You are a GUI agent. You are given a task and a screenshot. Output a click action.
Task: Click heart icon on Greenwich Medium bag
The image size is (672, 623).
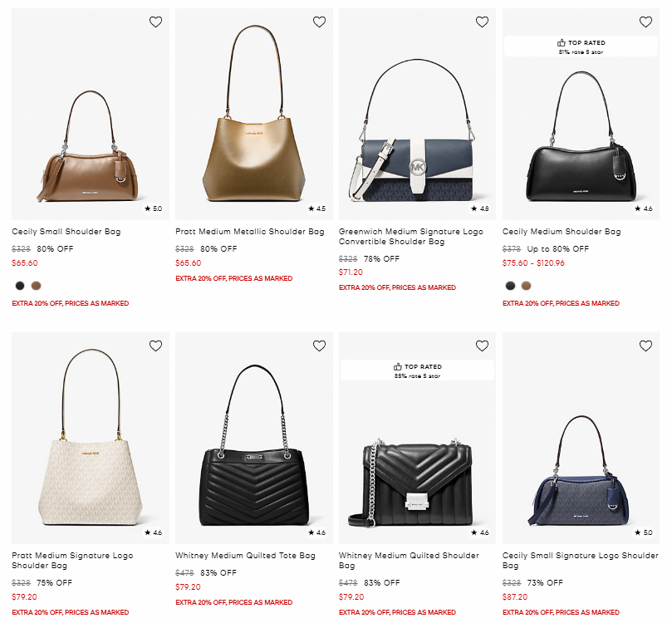click(x=482, y=22)
